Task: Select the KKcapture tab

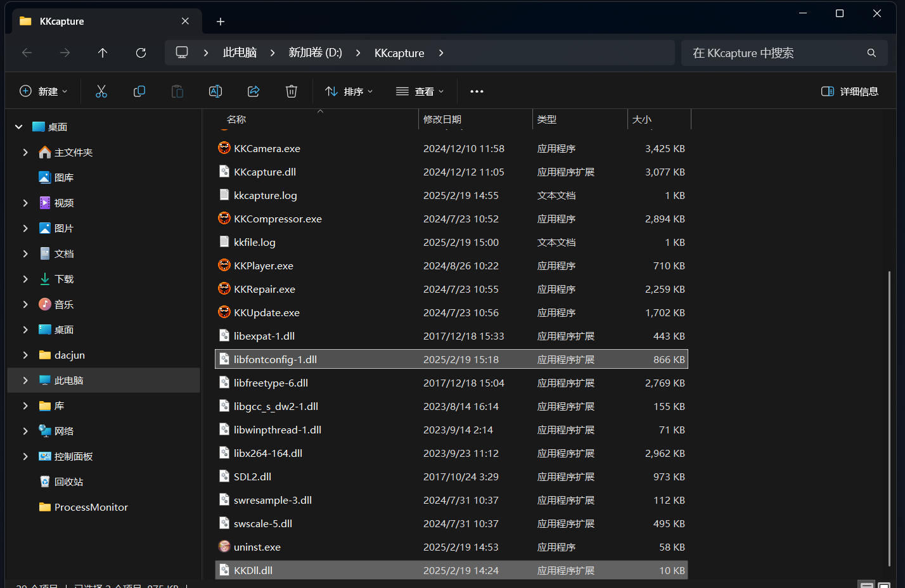Action: pyautogui.click(x=107, y=21)
